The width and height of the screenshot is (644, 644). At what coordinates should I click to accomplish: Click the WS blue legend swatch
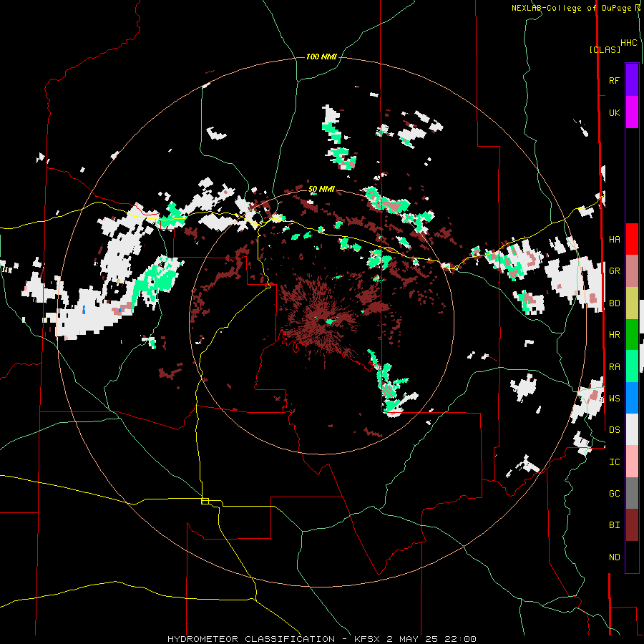[x=632, y=398]
